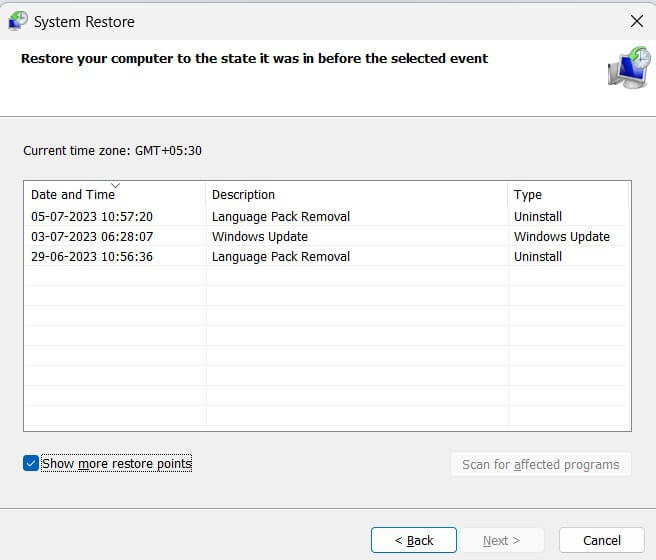656x560 pixels.
Task: Click the System Restore monitor graphic icon
Action: click(629, 67)
